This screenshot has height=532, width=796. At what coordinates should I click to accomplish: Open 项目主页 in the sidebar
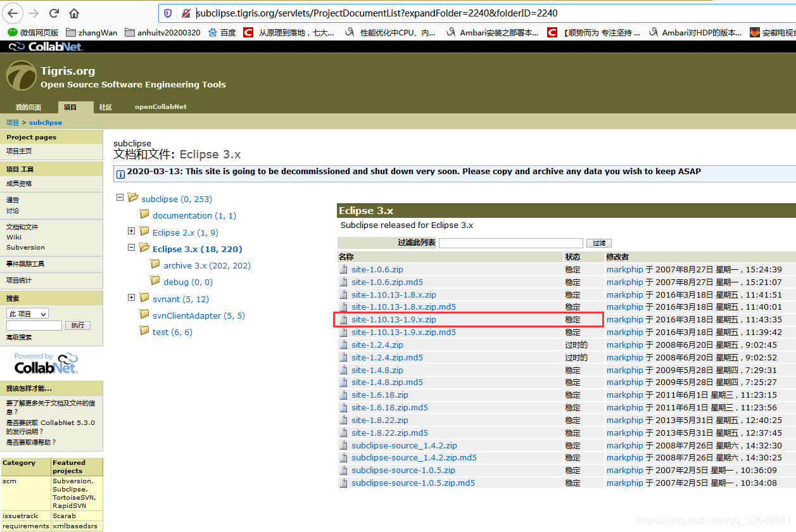click(19, 151)
